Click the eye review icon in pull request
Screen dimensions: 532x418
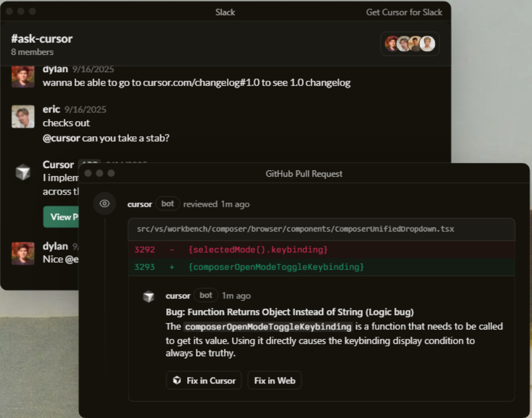[105, 204]
